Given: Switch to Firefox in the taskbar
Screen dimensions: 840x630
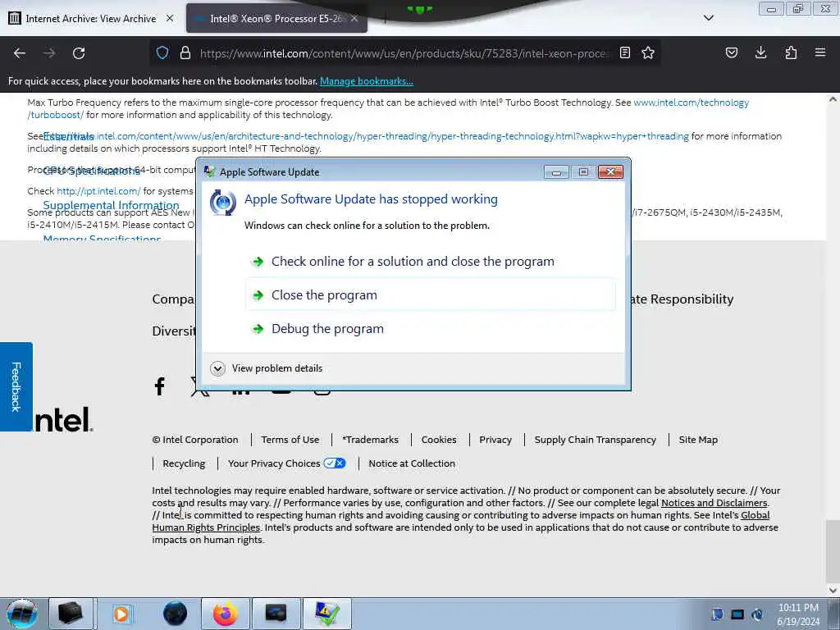Looking at the screenshot, I should (x=225, y=614).
